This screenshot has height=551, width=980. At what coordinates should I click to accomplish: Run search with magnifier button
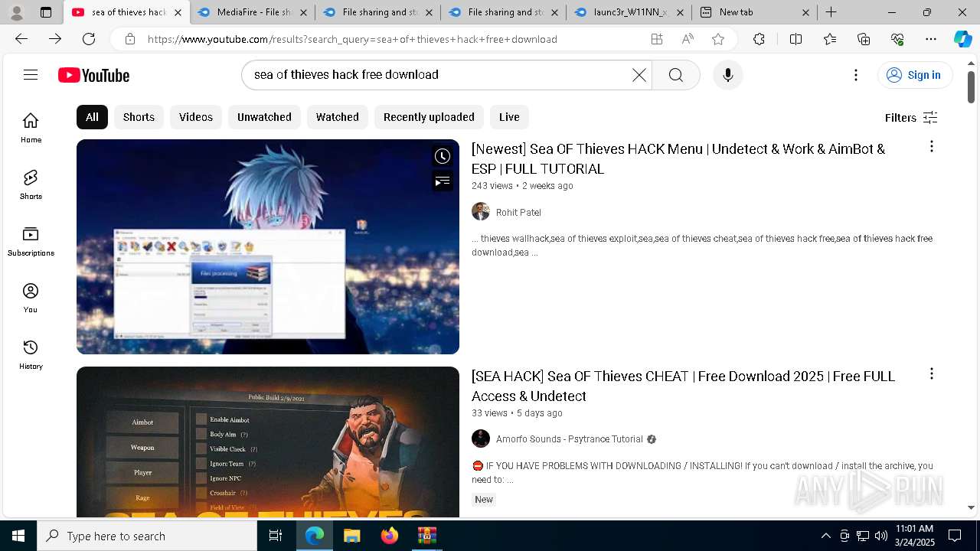pos(675,75)
